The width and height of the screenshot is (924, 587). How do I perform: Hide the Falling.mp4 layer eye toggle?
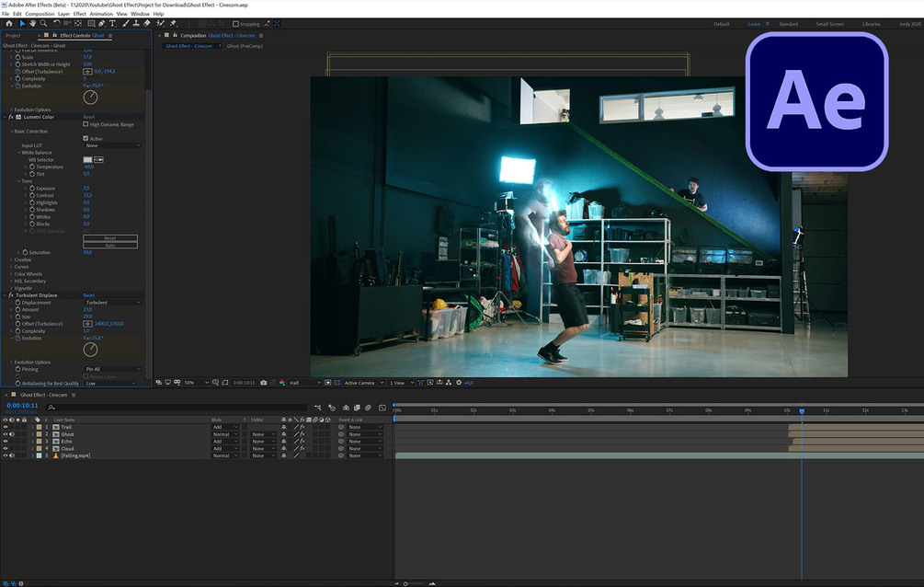pyautogui.click(x=6, y=455)
